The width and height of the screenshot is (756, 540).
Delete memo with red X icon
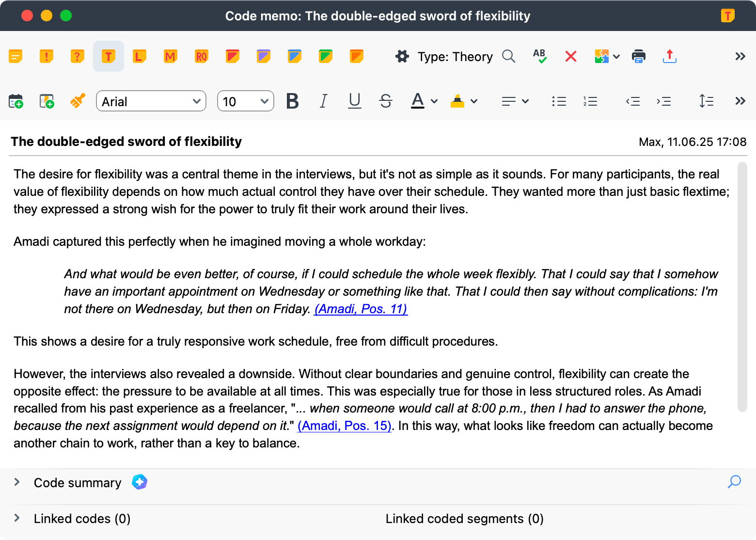click(571, 57)
